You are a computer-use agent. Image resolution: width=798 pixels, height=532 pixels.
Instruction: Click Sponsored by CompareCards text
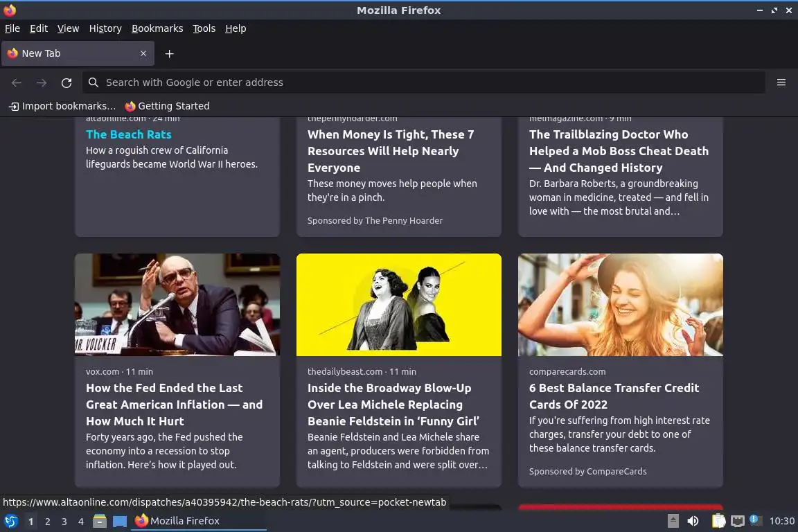pyautogui.click(x=588, y=472)
